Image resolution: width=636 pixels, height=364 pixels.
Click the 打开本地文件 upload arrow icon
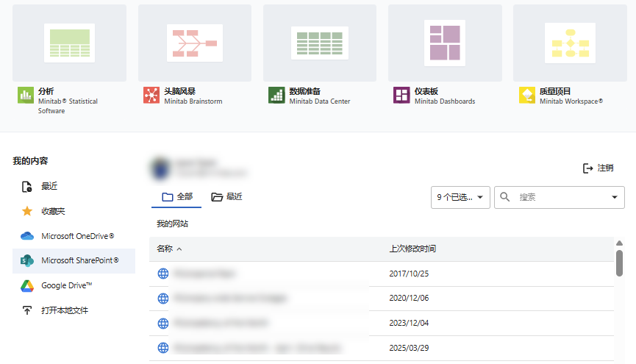(x=26, y=310)
